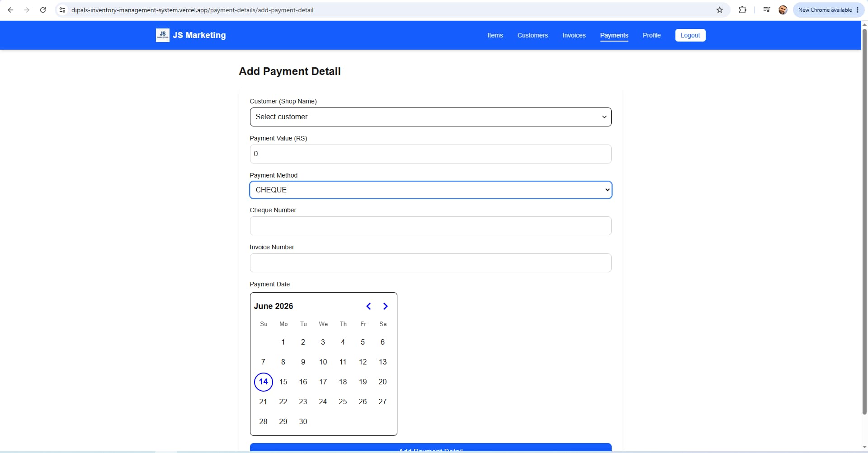Click New Chrome available update button

[829, 10]
